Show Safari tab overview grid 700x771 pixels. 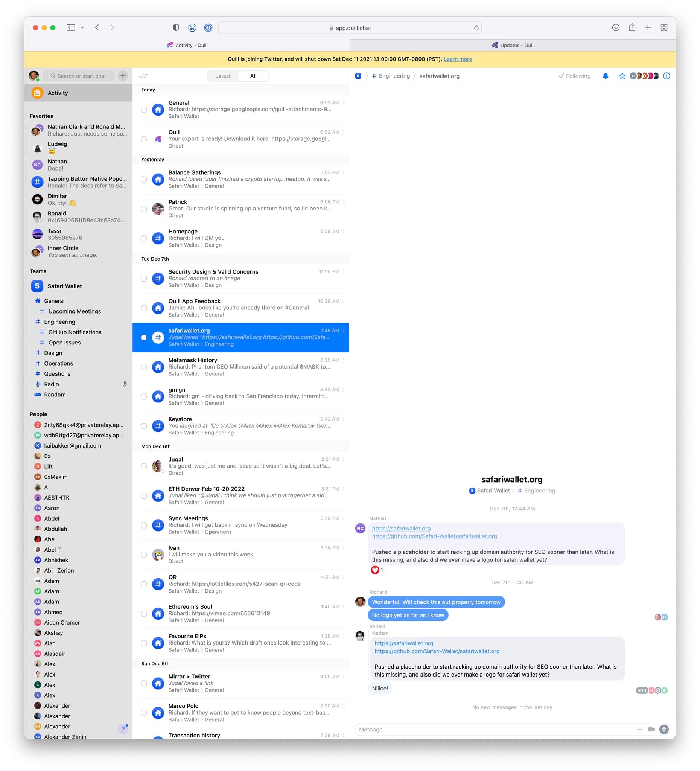tap(664, 27)
